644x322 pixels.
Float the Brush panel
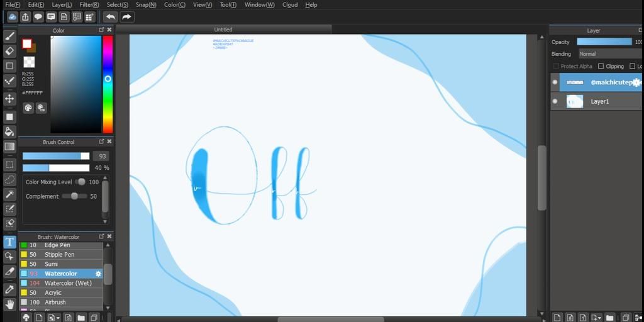(101, 236)
